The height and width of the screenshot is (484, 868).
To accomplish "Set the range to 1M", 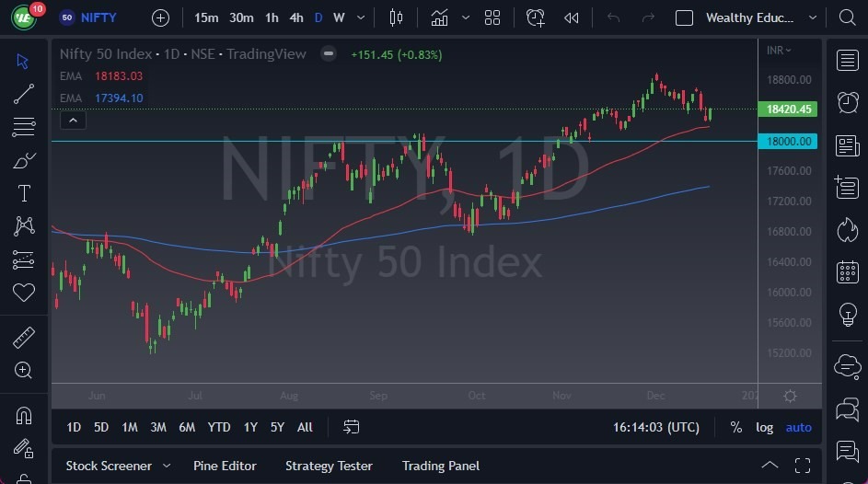I will pyautogui.click(x=130, y=427).
